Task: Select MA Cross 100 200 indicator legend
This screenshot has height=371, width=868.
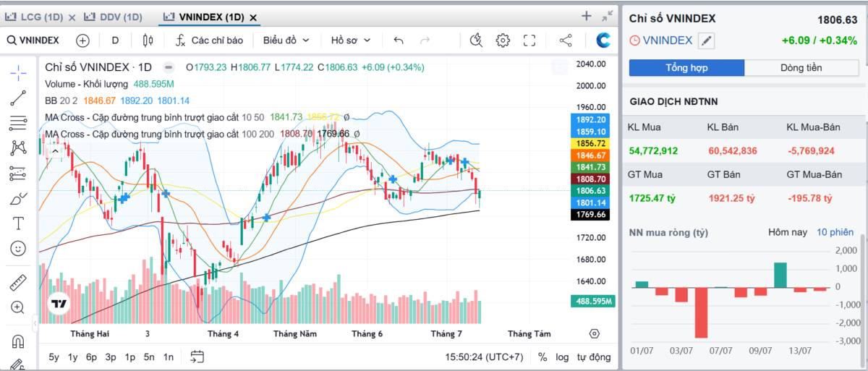Action: pyautogui.click(x=158, y=134)
